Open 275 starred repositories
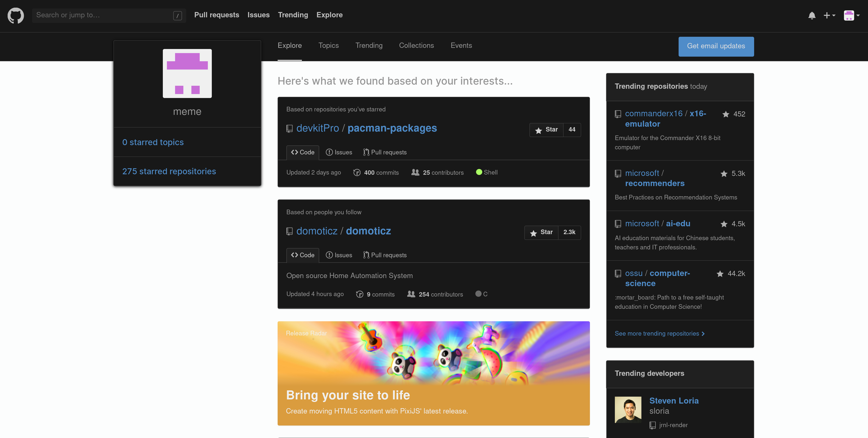 [169, 171]
